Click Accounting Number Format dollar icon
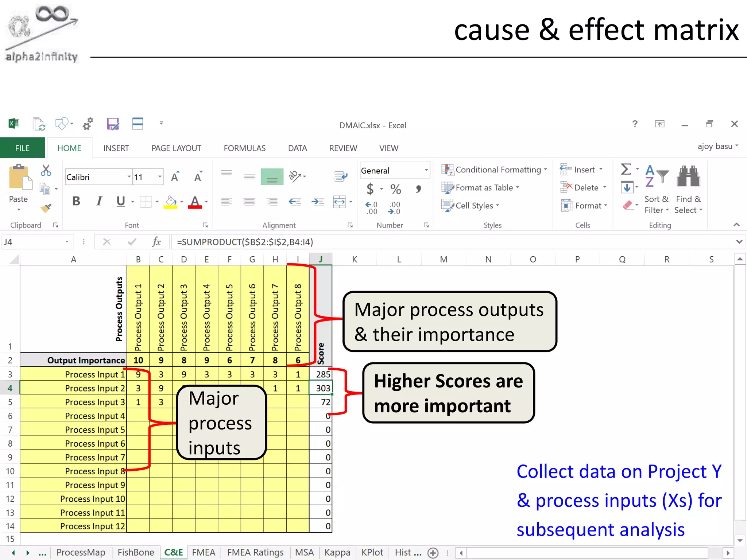This screenshot has width=747, height=560. point(370,189)
